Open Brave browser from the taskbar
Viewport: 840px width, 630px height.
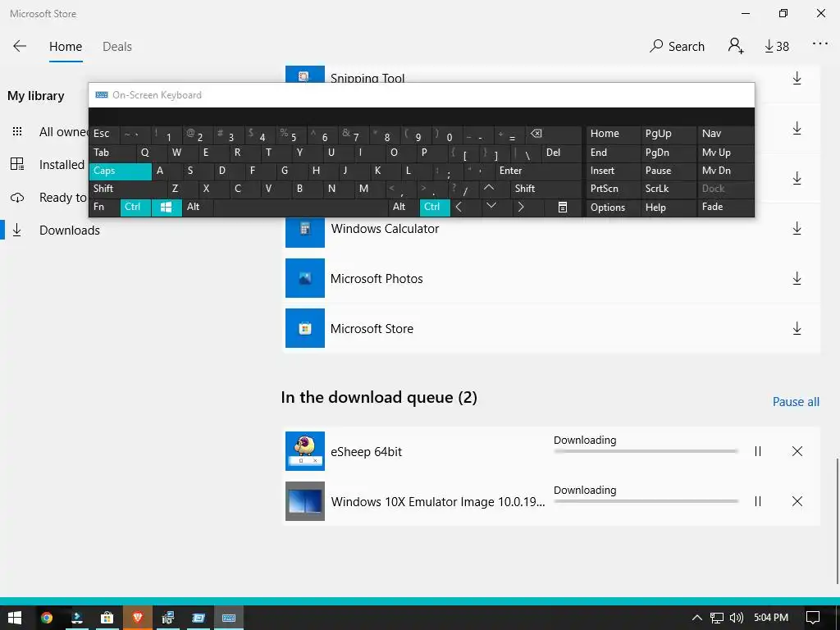coord(138,618)
